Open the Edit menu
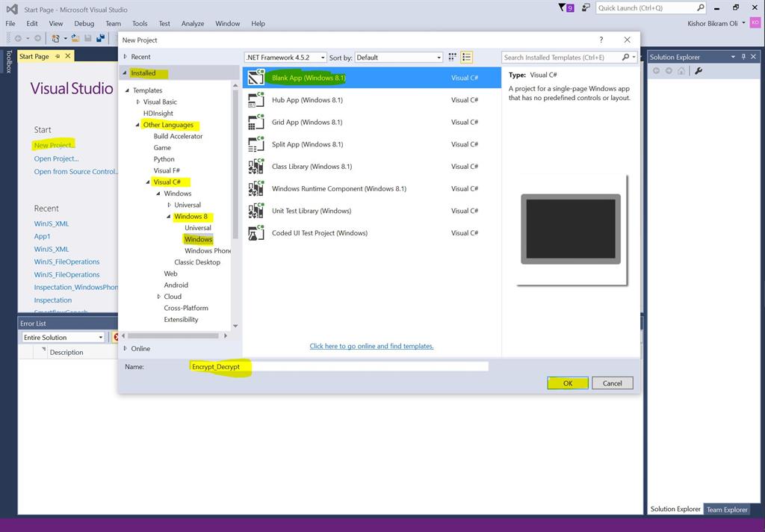Screen dimensions: 765x532 point(31,23)
